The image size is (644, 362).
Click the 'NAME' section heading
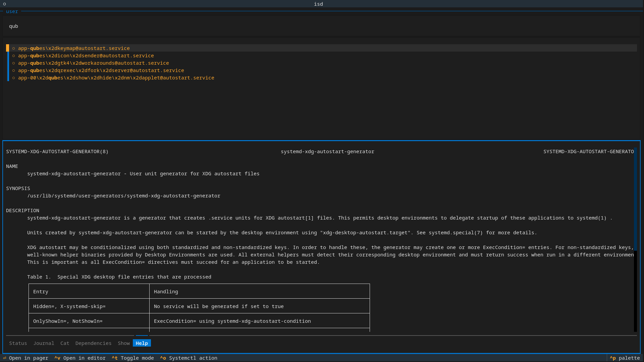tap(12, 166)
